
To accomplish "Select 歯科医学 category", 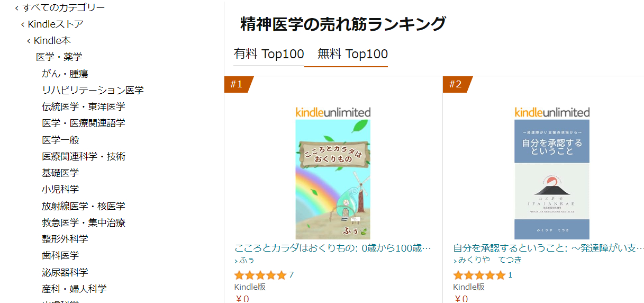I will 60,255.
